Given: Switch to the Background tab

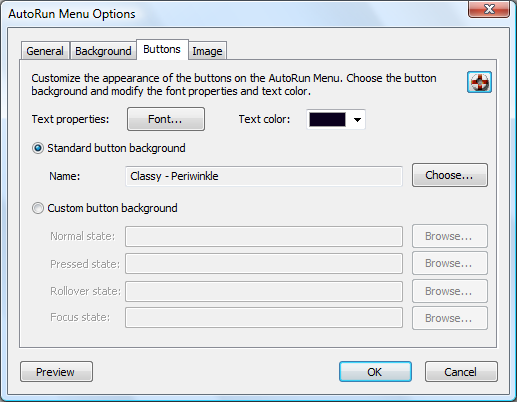Looking at the screenshot, I should [x=103, y=51].
